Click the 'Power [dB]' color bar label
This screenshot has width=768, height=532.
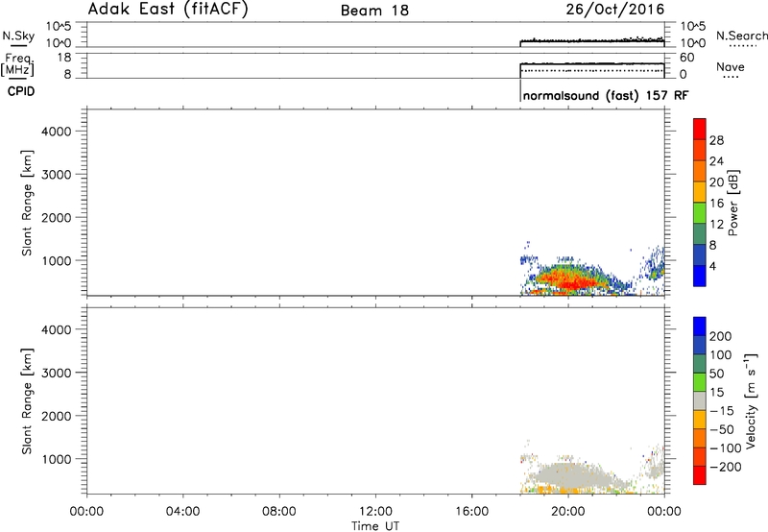[733, 203]
